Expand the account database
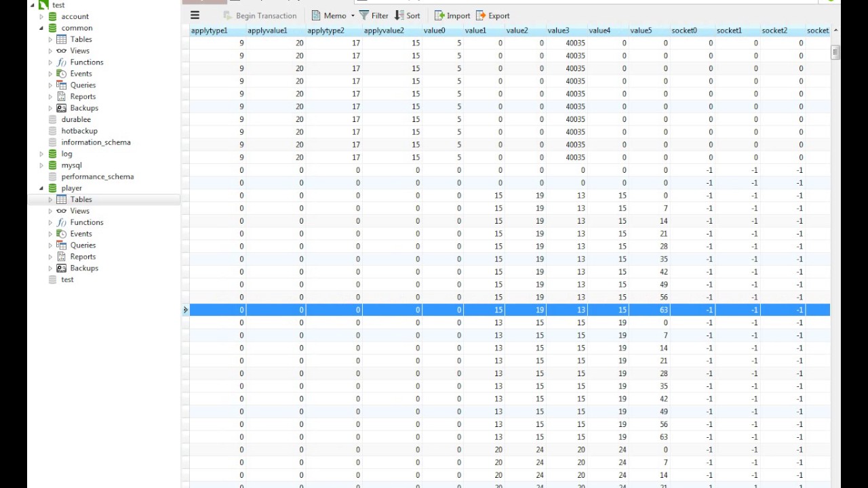Image resolution: width=868 pixels, height=488 pixels. click(41, 16)
